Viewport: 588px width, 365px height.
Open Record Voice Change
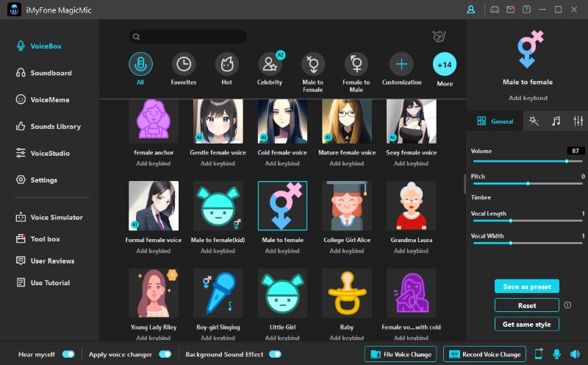[x=485, y=354]
